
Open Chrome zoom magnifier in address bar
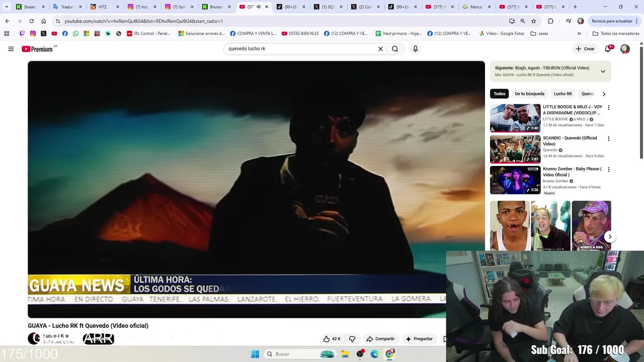(523, 21)
